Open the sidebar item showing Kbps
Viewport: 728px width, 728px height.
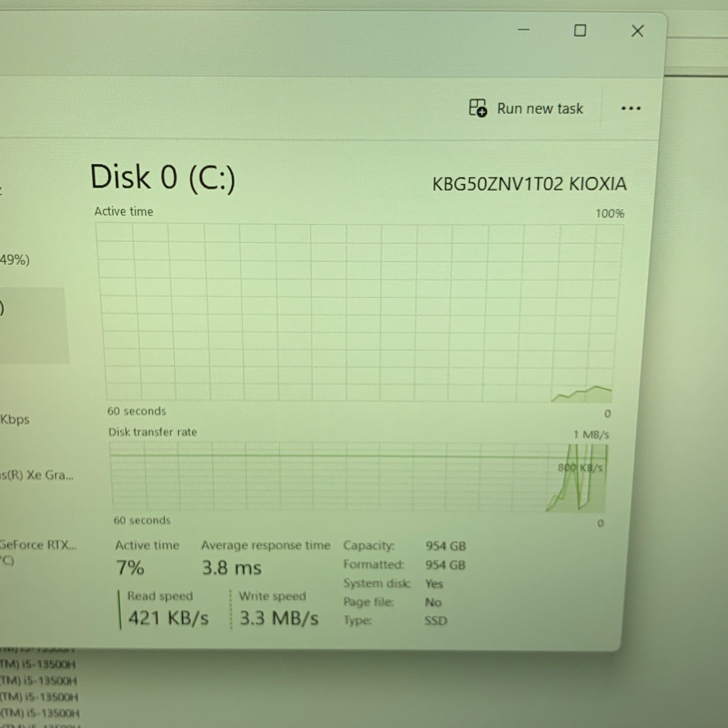click(x=16, y=419)
